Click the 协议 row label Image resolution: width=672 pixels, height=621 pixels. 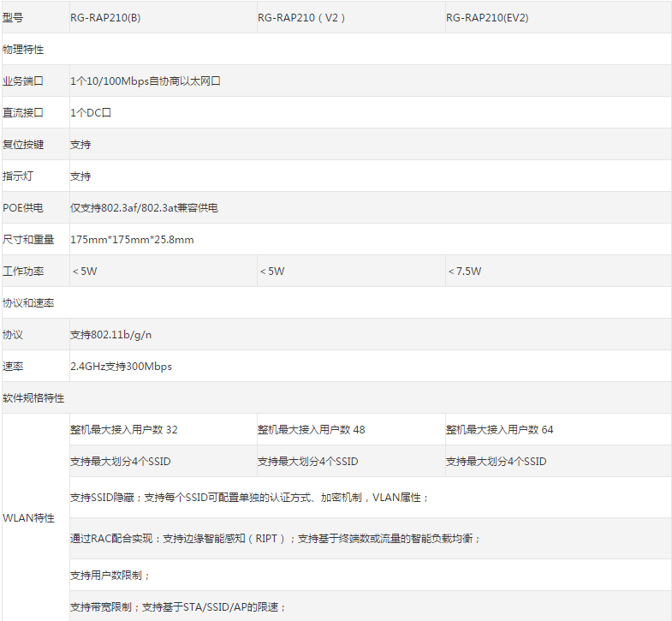point(13,335)
